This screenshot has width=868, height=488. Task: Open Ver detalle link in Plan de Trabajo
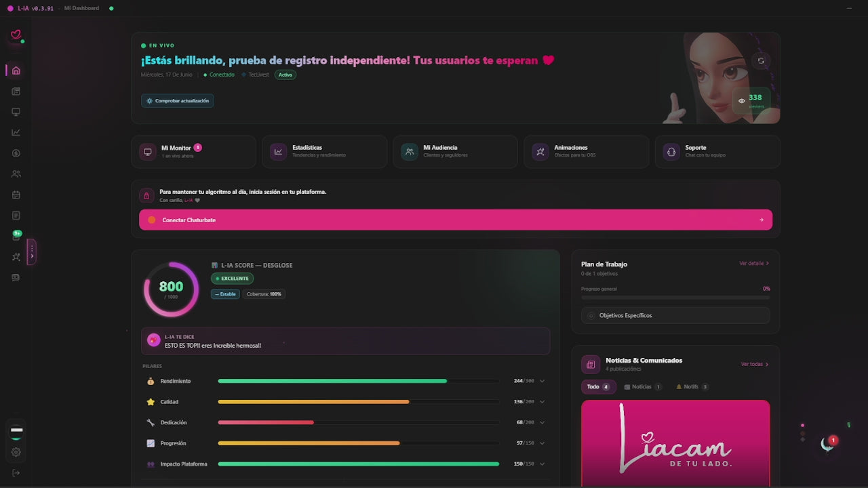coord(754,263)
